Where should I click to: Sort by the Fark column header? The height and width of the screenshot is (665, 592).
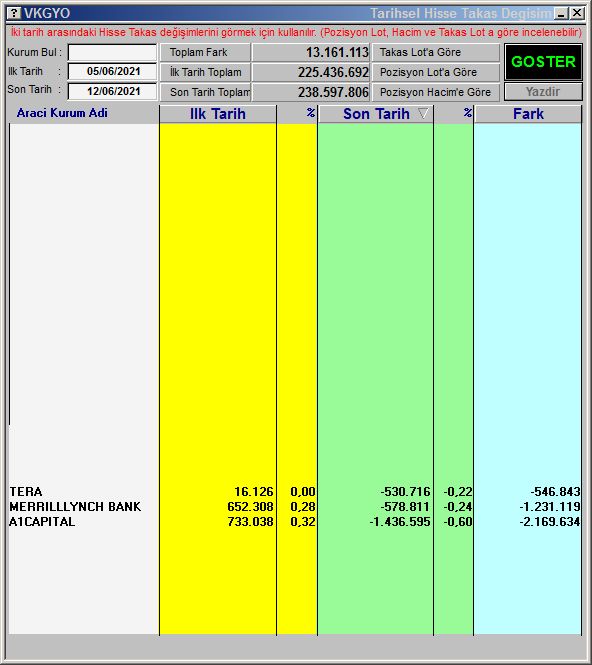(528, 114)
